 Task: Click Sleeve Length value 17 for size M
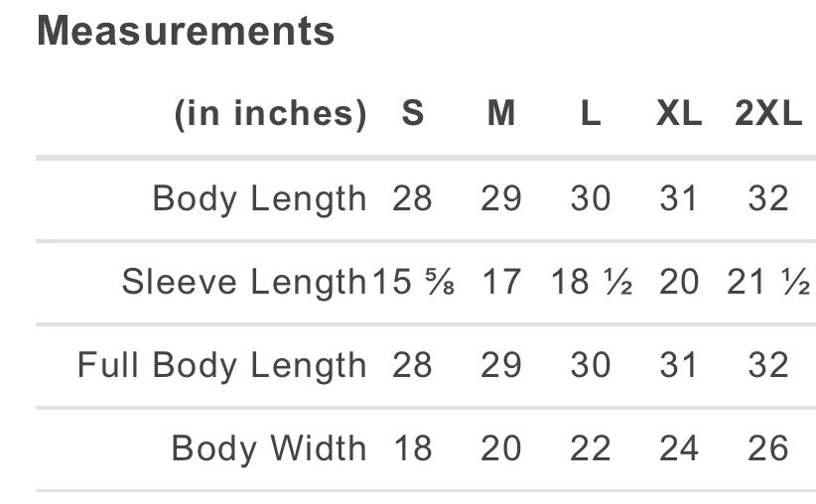tap(501, 283)
